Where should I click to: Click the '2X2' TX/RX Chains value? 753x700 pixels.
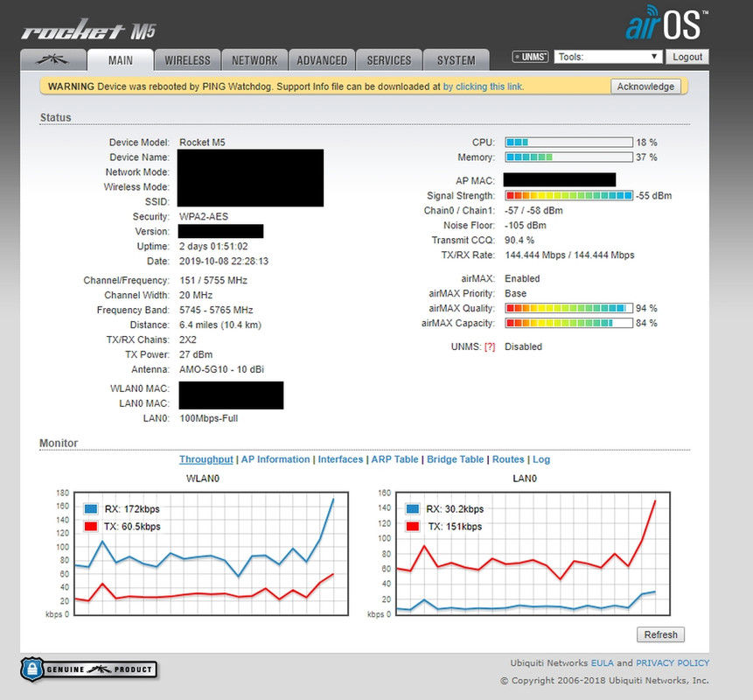tap(188, 339)
